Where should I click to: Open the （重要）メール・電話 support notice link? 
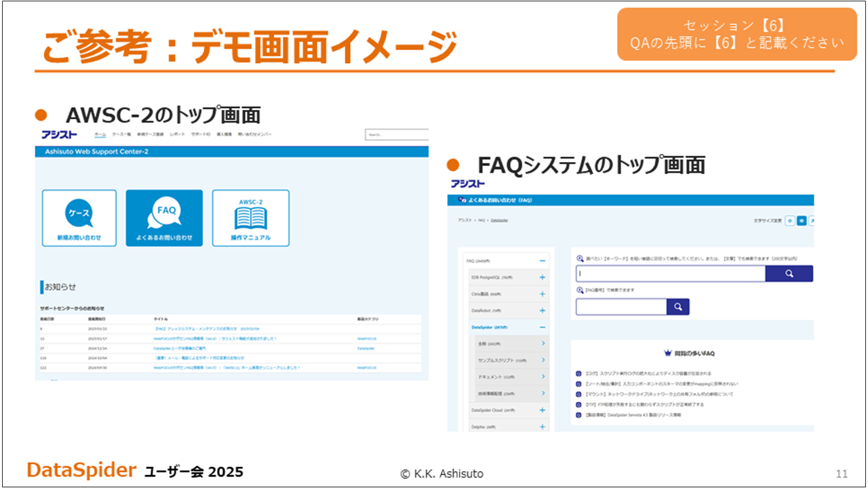199,357
